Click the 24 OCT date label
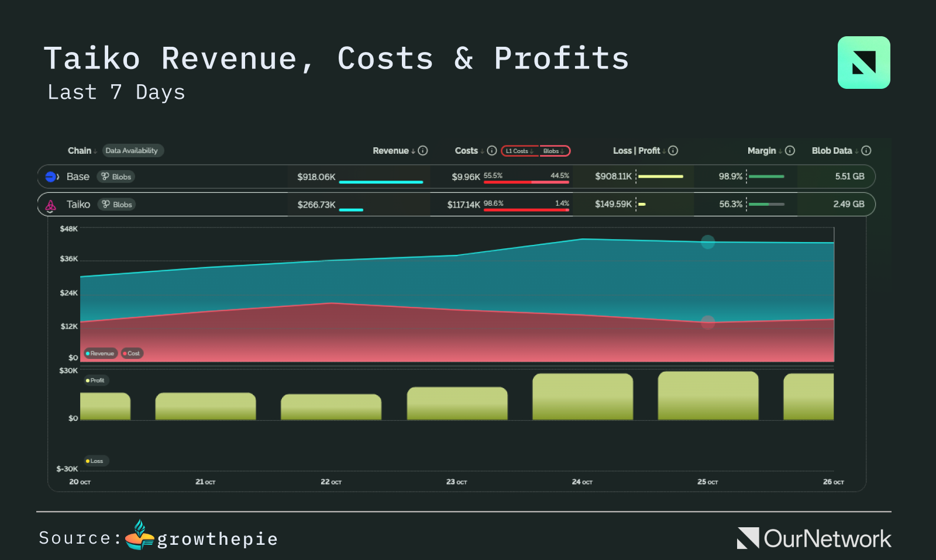This screenshot has height=560, width=936. pos(582,482)
